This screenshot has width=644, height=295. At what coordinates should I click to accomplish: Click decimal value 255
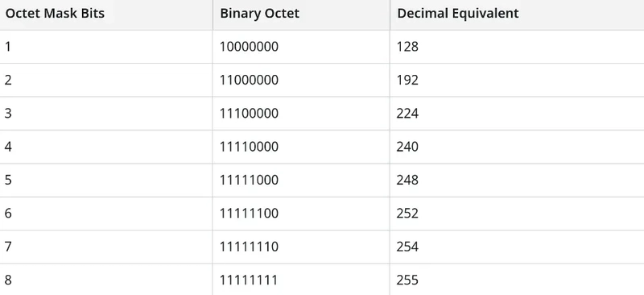407,280
